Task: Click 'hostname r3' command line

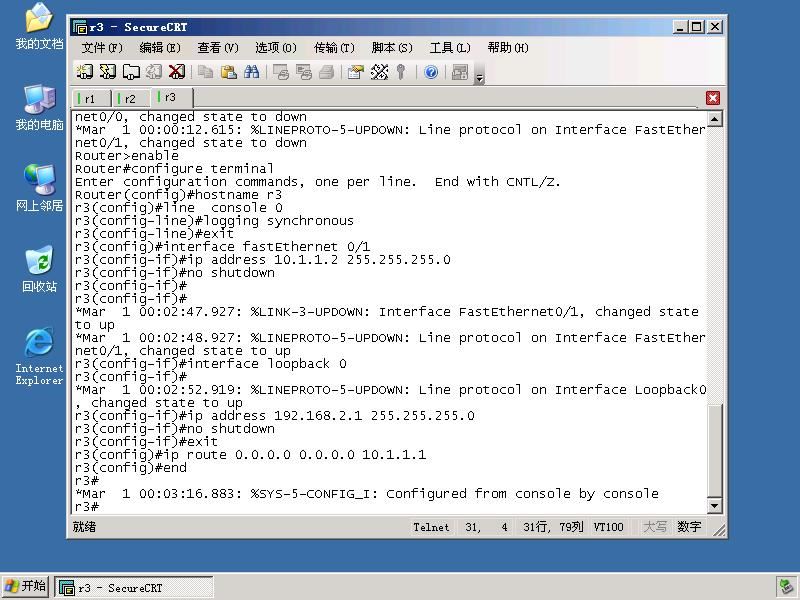Action: click(178, 195)
